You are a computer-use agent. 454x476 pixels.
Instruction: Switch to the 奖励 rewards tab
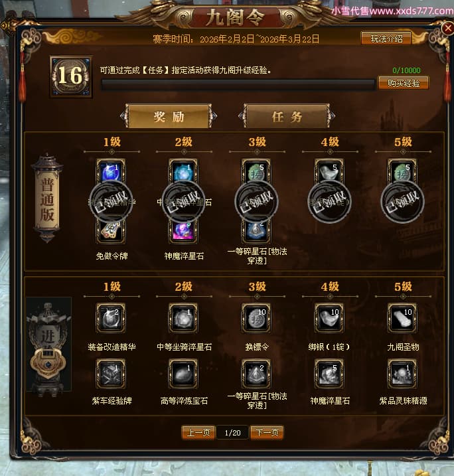[x=169, y=116]
